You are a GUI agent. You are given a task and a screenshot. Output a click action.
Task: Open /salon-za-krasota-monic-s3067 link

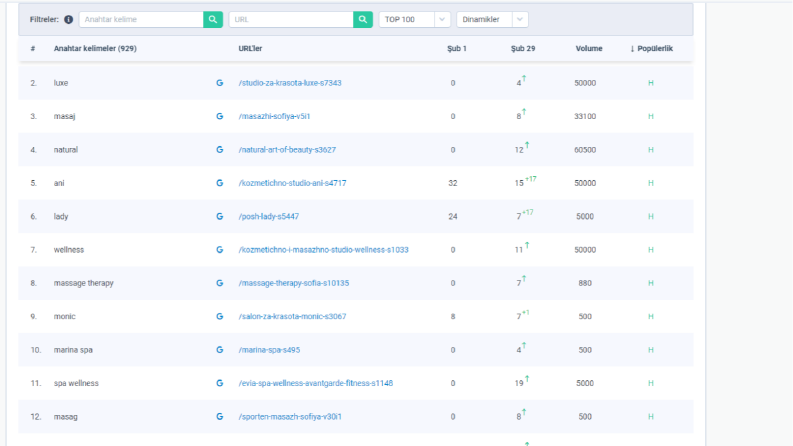point(292,317)
